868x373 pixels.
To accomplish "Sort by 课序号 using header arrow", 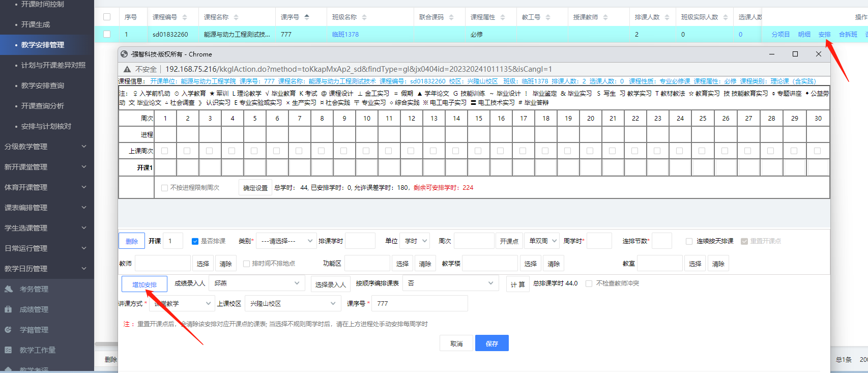I will [307, 17].
